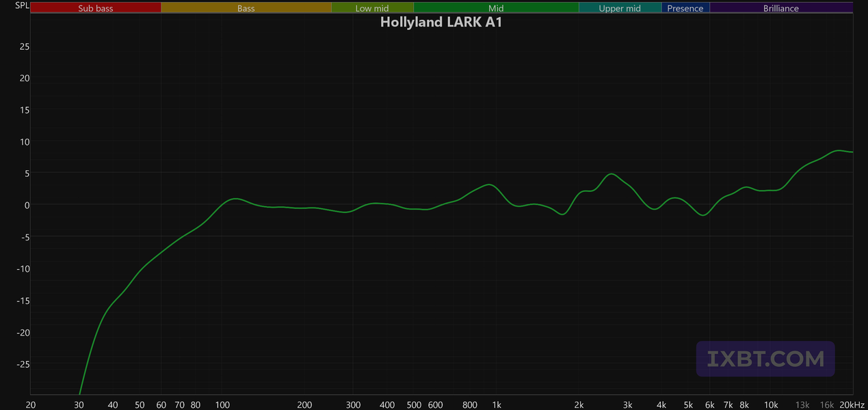Click the 25 dB axis value
868x410 pixels.
[24, 46]
